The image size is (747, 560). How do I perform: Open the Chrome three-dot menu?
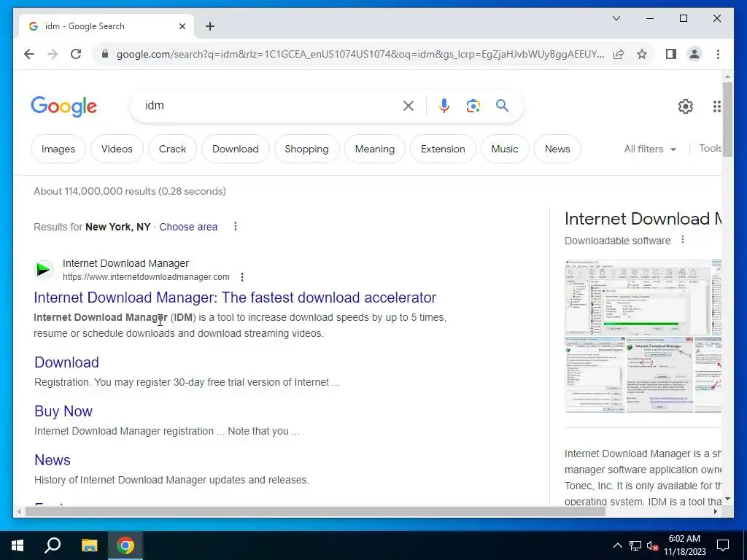718,54
